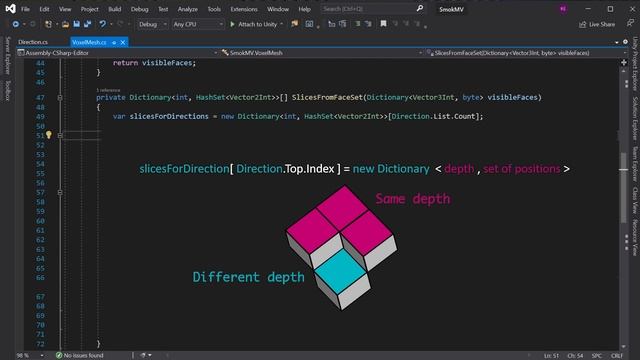The image size is (640, 360).
Task: Click No issues found in status bar
Action: tap(84, 356)
